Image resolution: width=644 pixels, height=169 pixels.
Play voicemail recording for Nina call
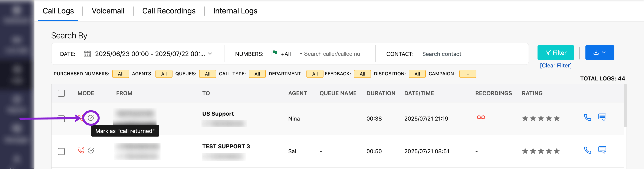(x=481, y=117)
